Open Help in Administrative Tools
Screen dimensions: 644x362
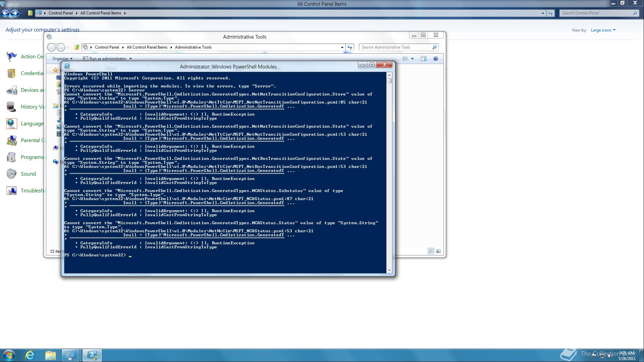click(435, 59)
